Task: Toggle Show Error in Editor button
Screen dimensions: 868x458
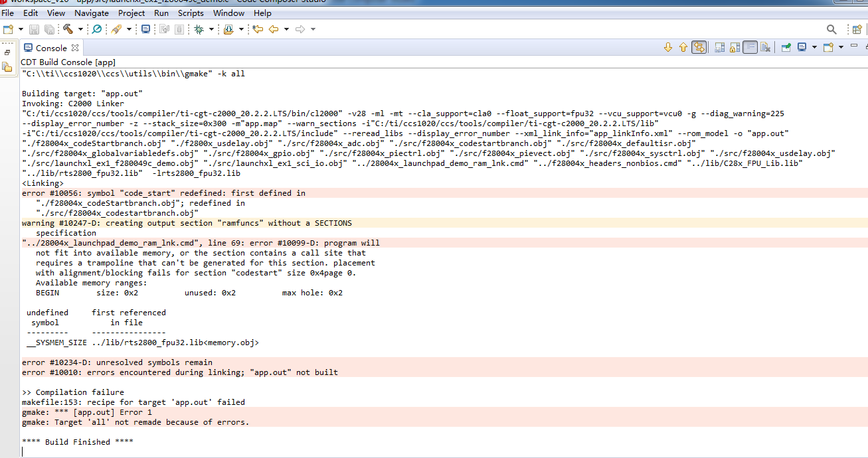Action: (x=699, y=47)
